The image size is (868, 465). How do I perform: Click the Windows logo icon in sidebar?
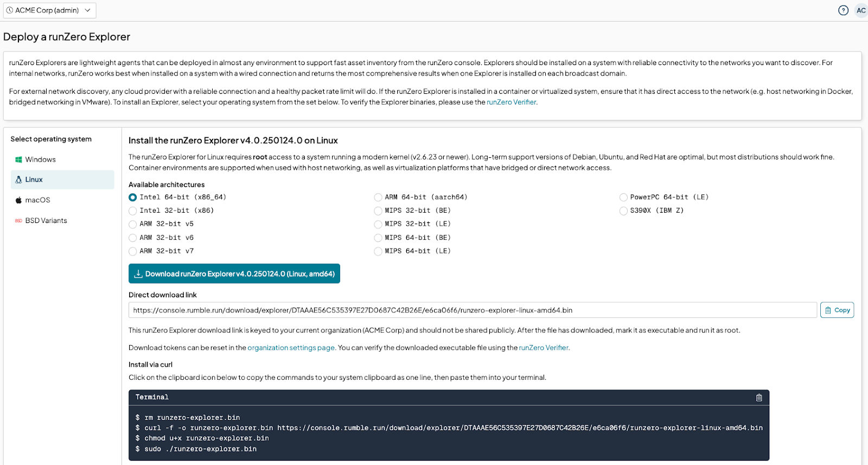[18, 160]
